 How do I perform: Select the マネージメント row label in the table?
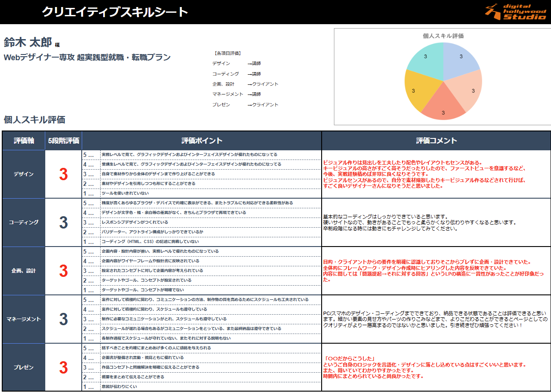click(x=24, y=319)
